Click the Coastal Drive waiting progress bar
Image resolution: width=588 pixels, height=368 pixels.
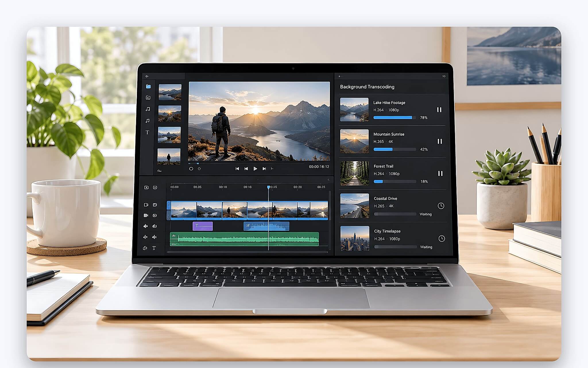(395, 214)
